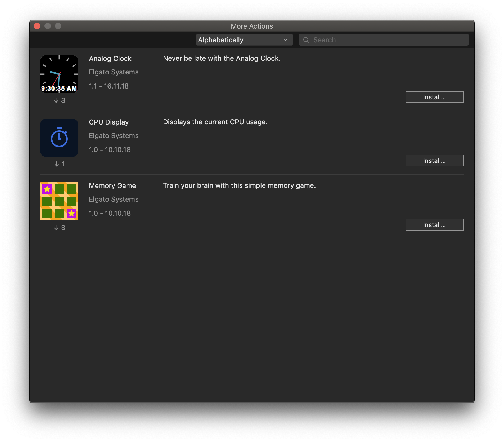Click the download count below Memory Game
This screenshot has width=504, height=442.
[60, 228]
